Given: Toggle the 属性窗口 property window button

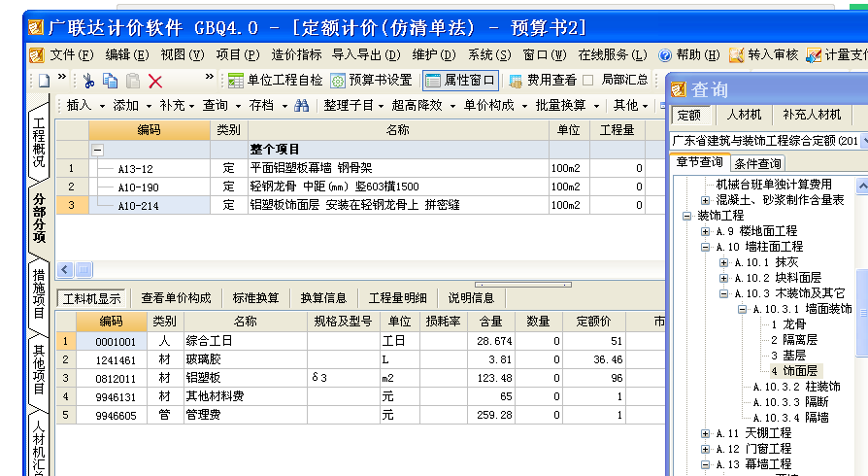Looking at the screenshot, I should pyautogui.click(x=460, y=81).
